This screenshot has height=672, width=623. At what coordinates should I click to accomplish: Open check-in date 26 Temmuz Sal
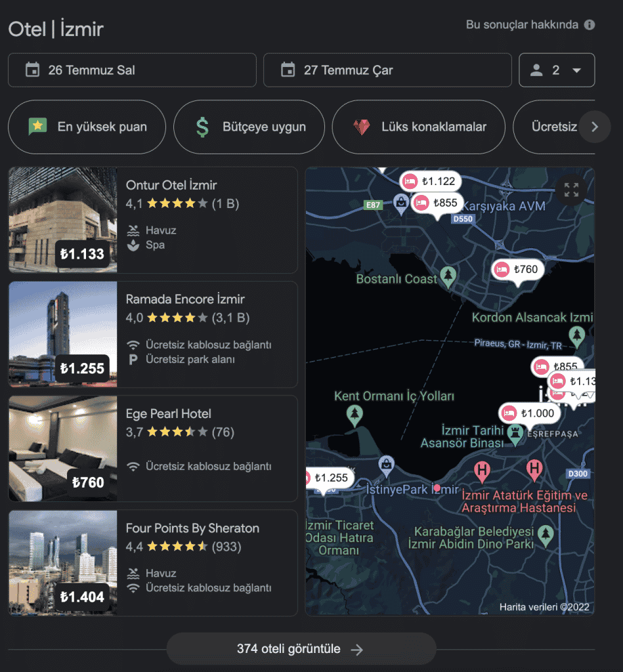pos(132,70)
